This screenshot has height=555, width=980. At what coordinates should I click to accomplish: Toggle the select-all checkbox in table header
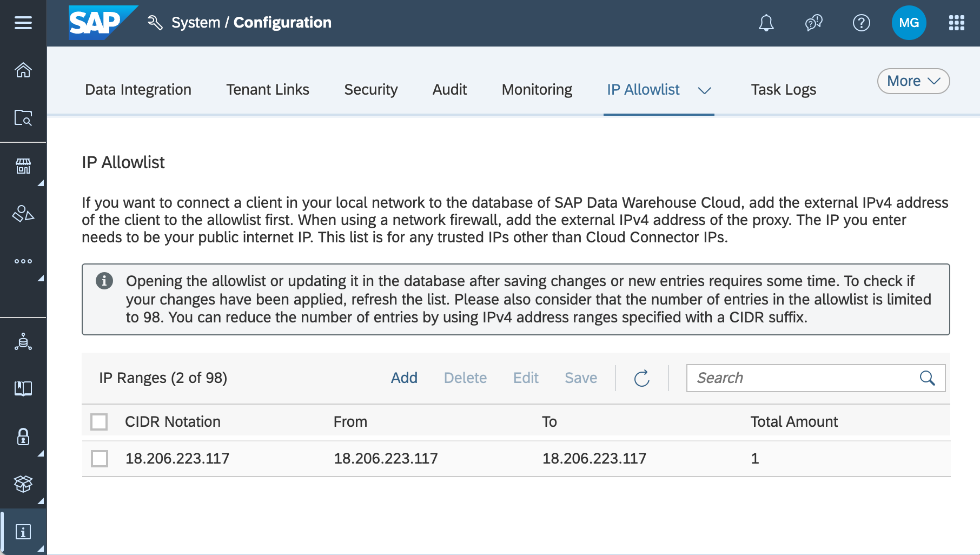(x=99, y=422)
